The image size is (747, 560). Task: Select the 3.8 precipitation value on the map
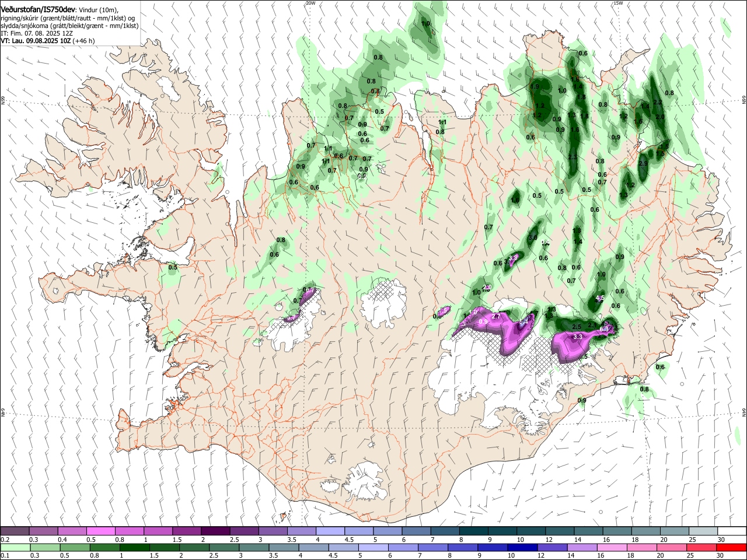point(514,257)
